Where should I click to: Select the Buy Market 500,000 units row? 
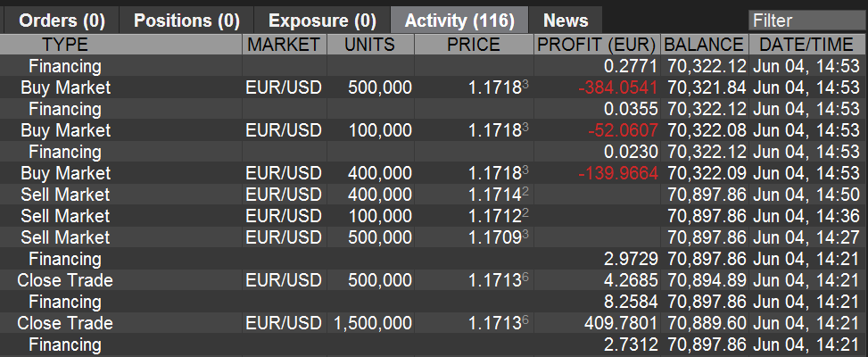pyautogui.click(x=66, y=87)
